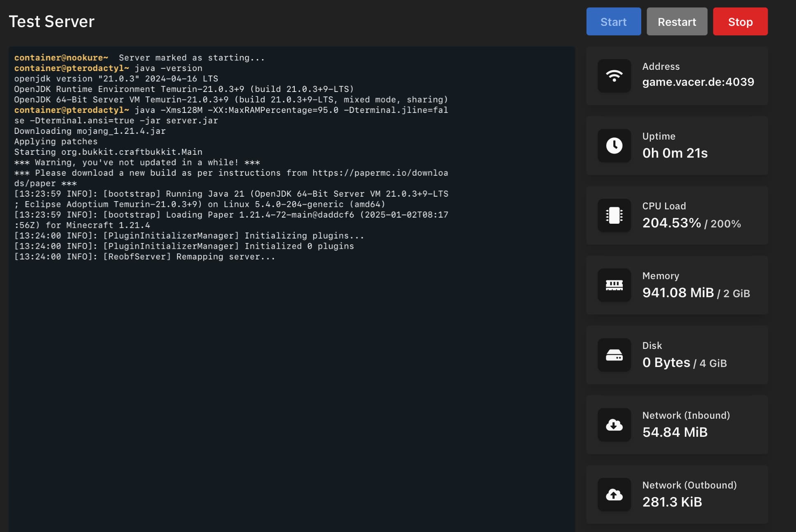Click the Test Server title heading
This screenshot has height=532, width=796.
click(x=52, y=21)
